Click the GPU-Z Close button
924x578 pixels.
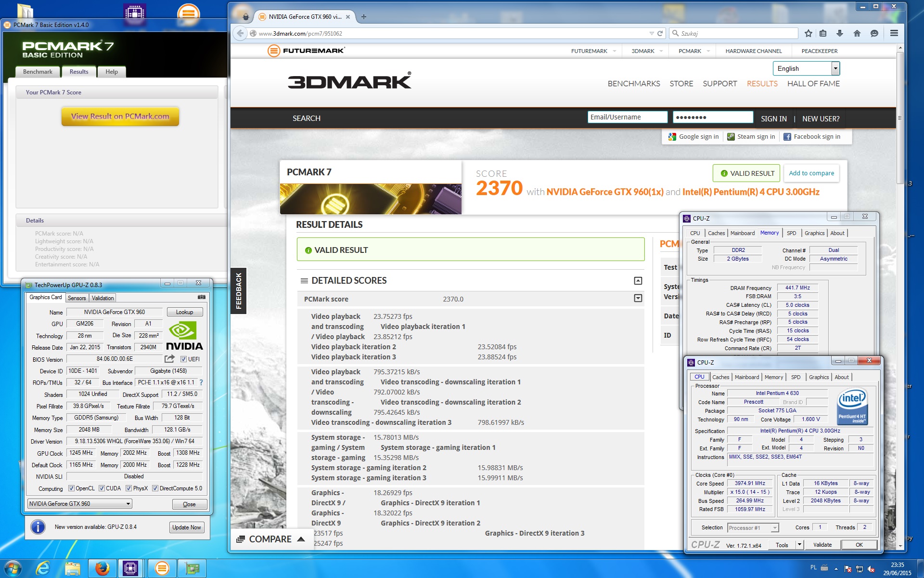(x=190, y=504)
